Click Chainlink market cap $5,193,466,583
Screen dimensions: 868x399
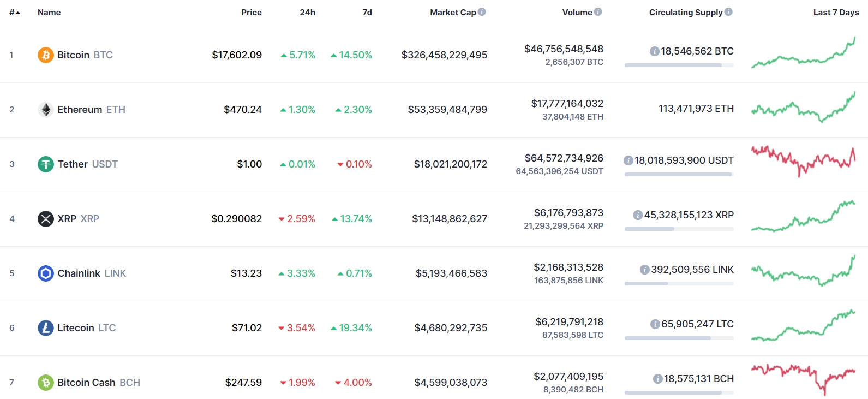pyautogui.click(x=451, y=273)
